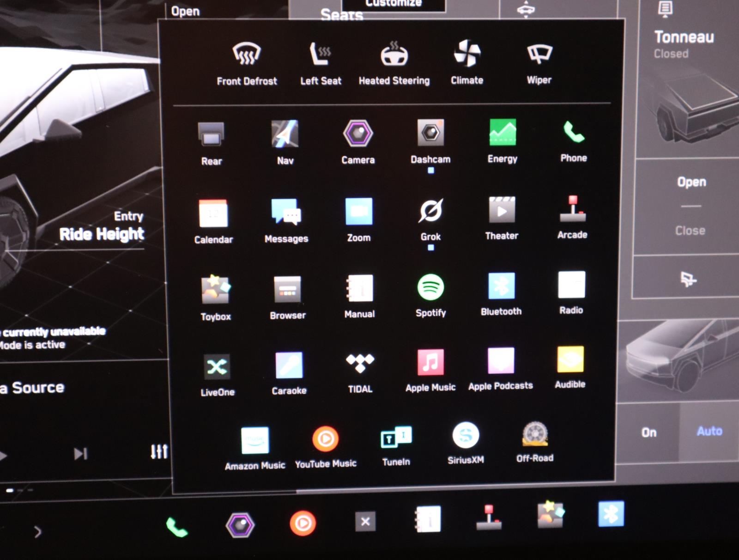Select the Auto mode option
Viewport: 739px width, 560px height.
pyautogui.click(x=709, y=432)
